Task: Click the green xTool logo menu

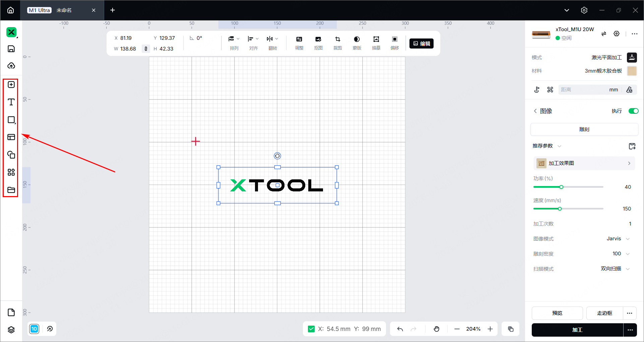Action: (x=11, y=32)
